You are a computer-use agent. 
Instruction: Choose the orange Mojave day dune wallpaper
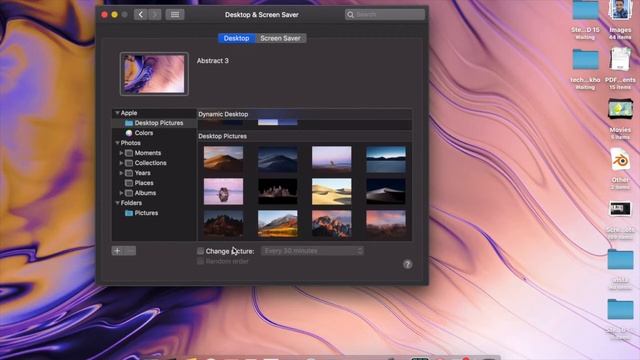coord(223,159)
